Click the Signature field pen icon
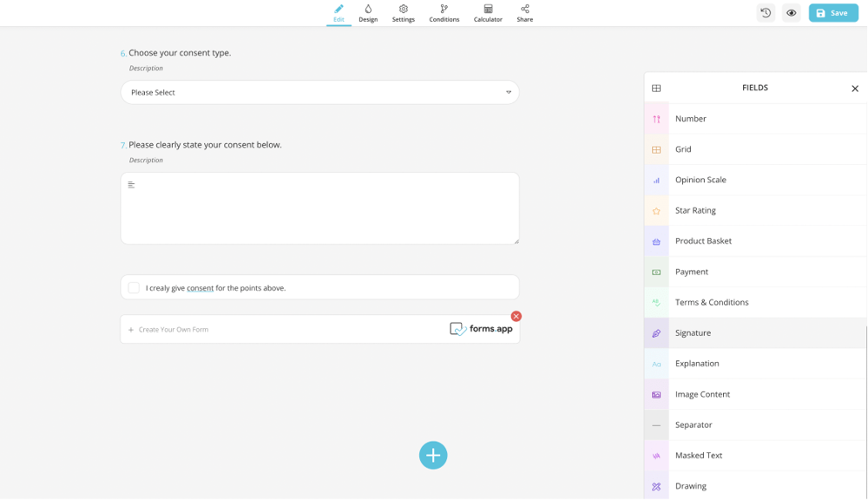This screenshot has width=868, height=500. [x=656, y=333]
